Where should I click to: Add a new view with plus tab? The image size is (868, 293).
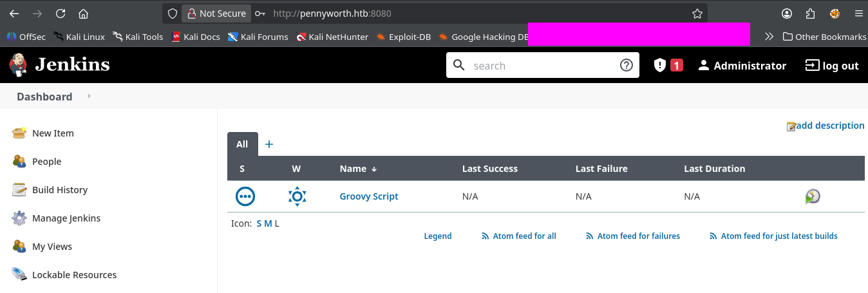pos(269,144)
